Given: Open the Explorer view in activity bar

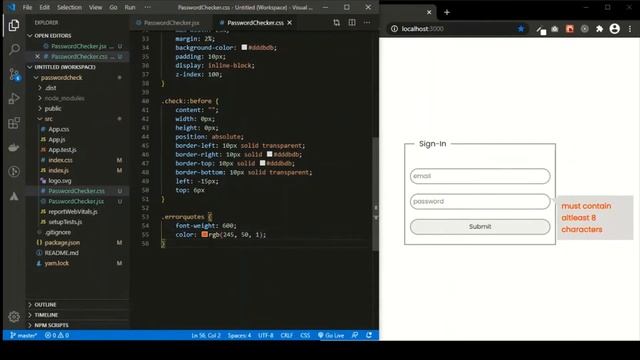Looking at the screenshot, I should click(x=14, y=25).
